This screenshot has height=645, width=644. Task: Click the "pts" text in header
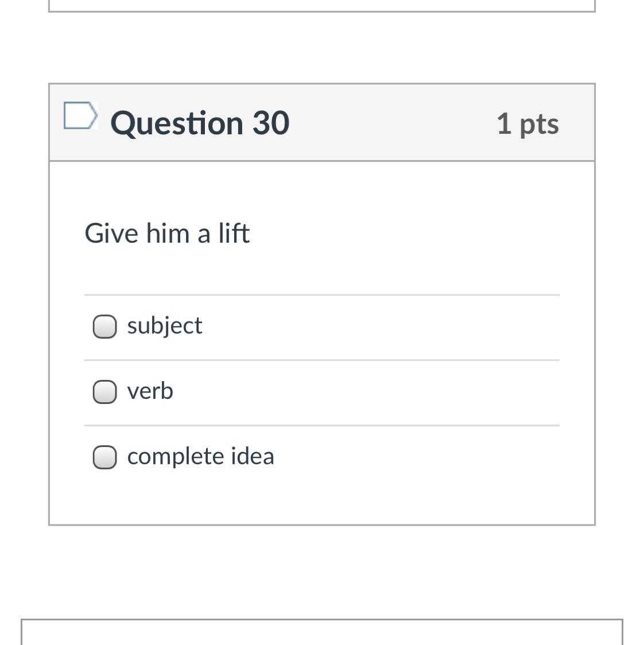pyautogui.click(x=539, y=125)
